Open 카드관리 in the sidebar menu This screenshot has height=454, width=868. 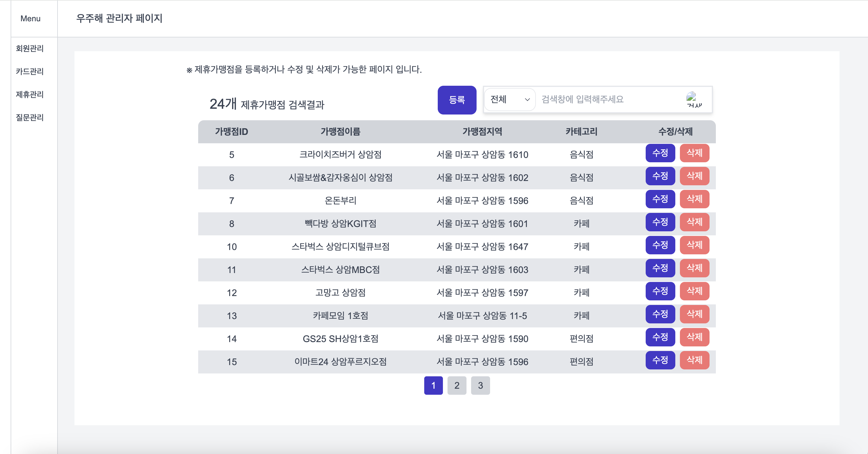click(x=30, y=71)
